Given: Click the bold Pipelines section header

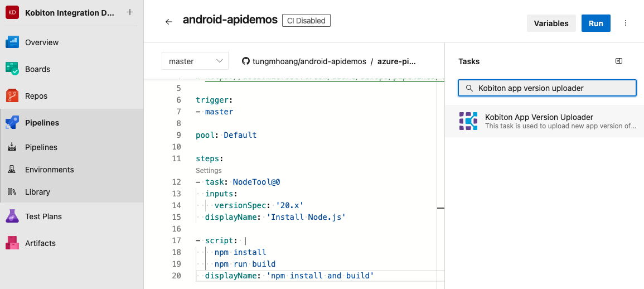Looking at the screenshot, I should pos(42,123).
